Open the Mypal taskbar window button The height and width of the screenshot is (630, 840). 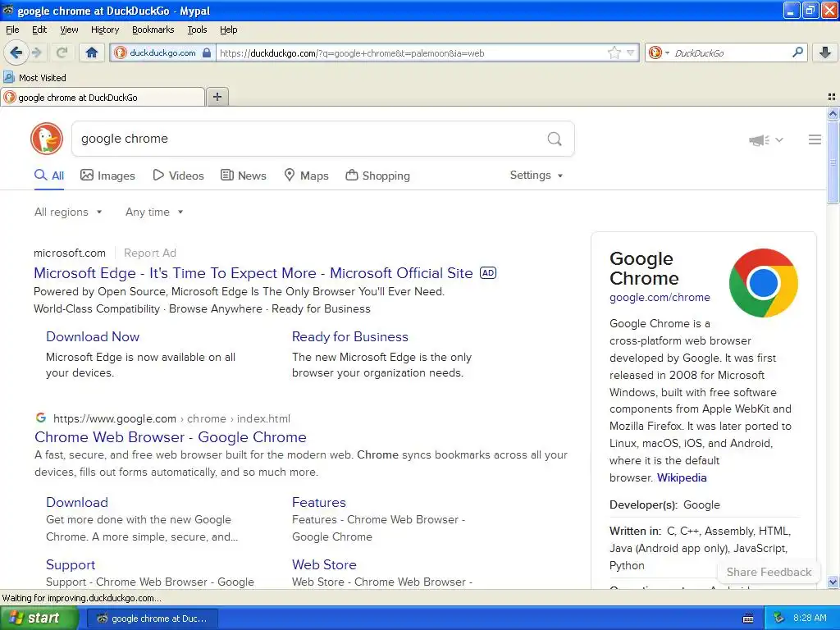[152, 619]
